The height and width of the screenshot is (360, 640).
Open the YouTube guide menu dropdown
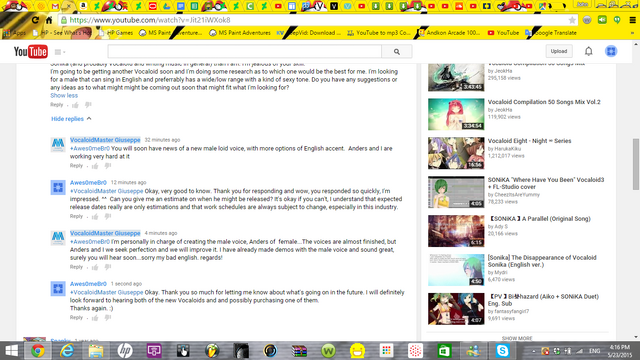tap(60, 52)
